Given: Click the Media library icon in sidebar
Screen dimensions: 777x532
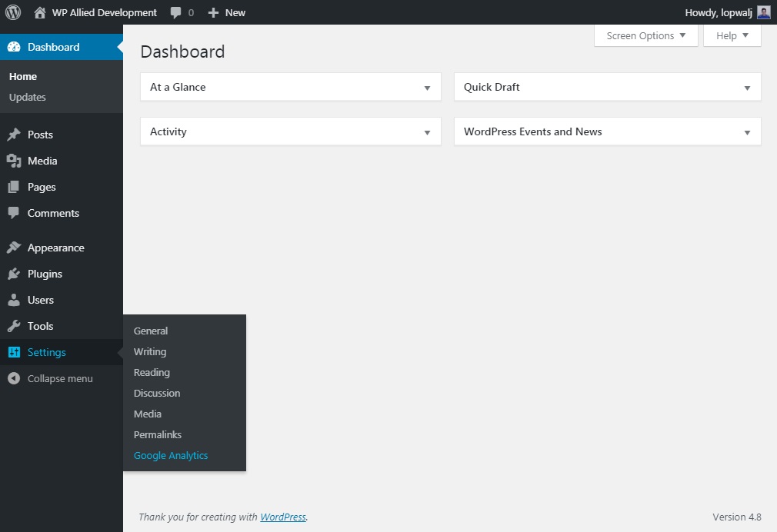Looking at the screenshot, I should point(14,161).
